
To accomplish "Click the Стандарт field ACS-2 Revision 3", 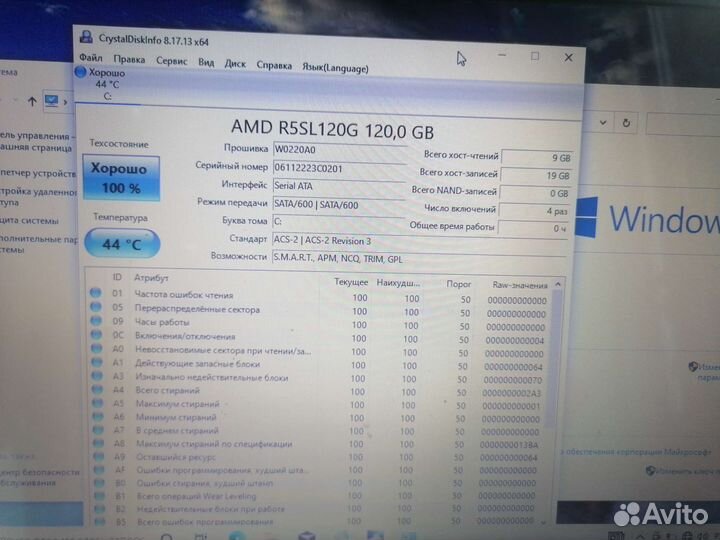I will (420, 242).
